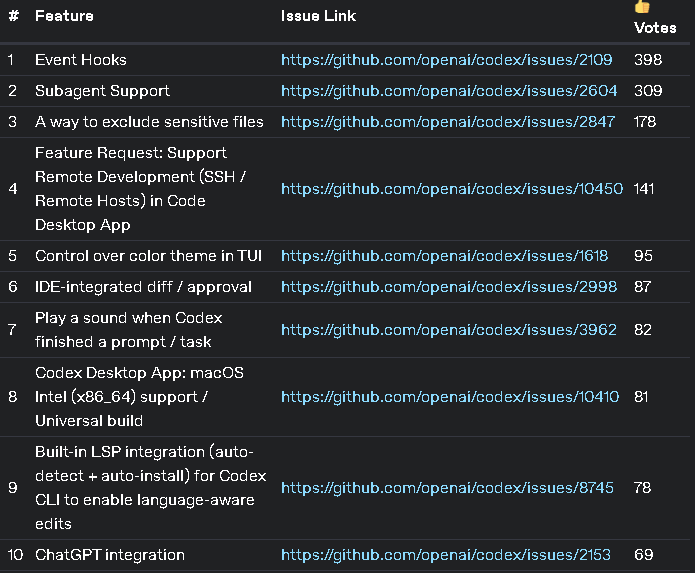This screenshot has width=695, height=573.
Task: Select the 'Built-in LSP integration' feature cell
Action: click(x=151, y=488)
